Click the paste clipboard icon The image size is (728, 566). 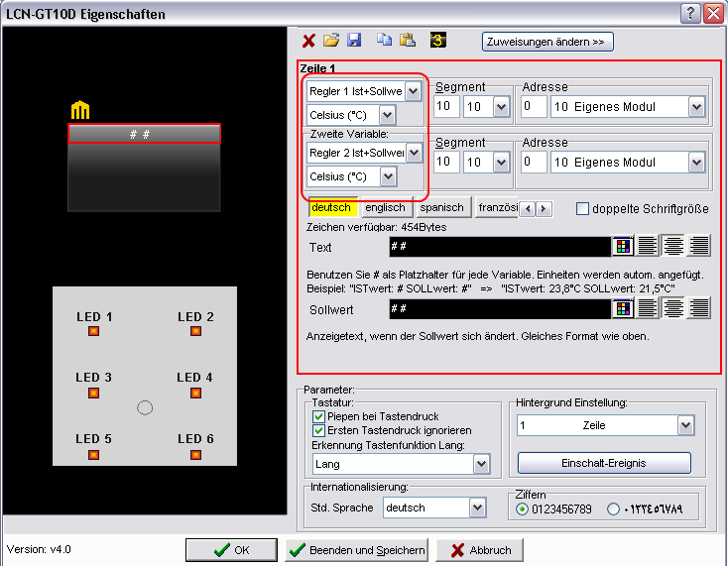[x=407, y=41]
